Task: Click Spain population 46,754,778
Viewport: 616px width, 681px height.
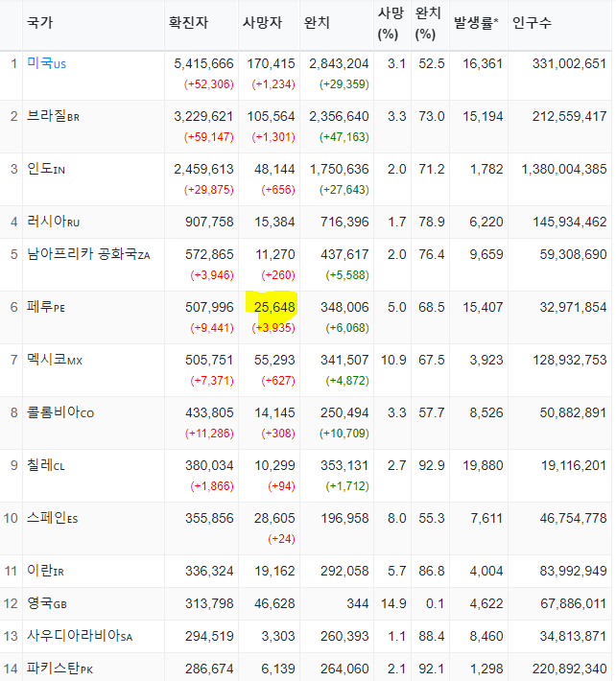Action: pos(573,518)
